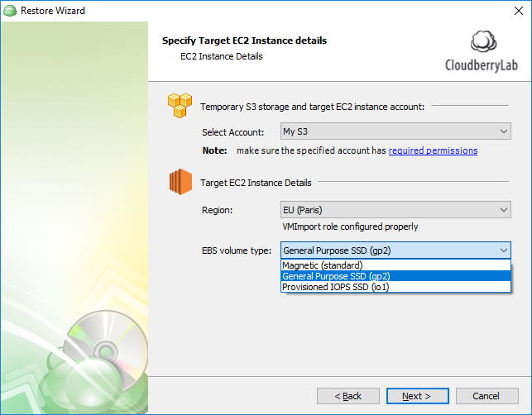Expand the Region dropdown arrow

(x=504, y=210)
